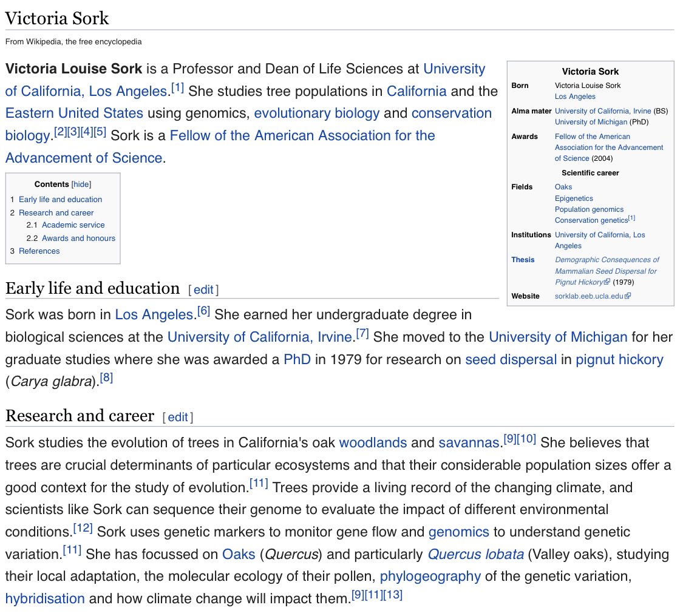Follow the seed dispersal link
Image resolution: width=683 pixels, height=616 pixels.
(511, 360)
